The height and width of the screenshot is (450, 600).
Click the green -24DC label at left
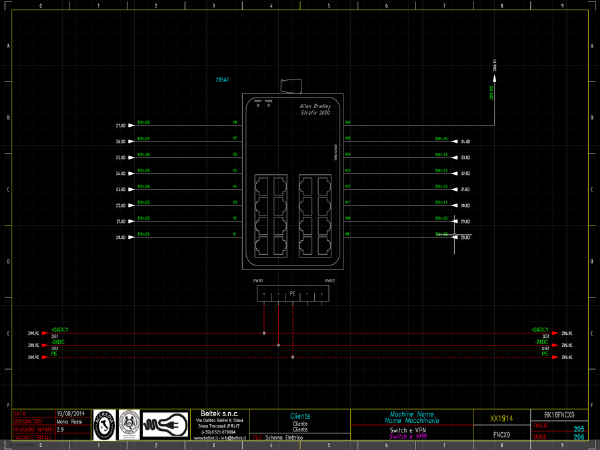[58, 342]
